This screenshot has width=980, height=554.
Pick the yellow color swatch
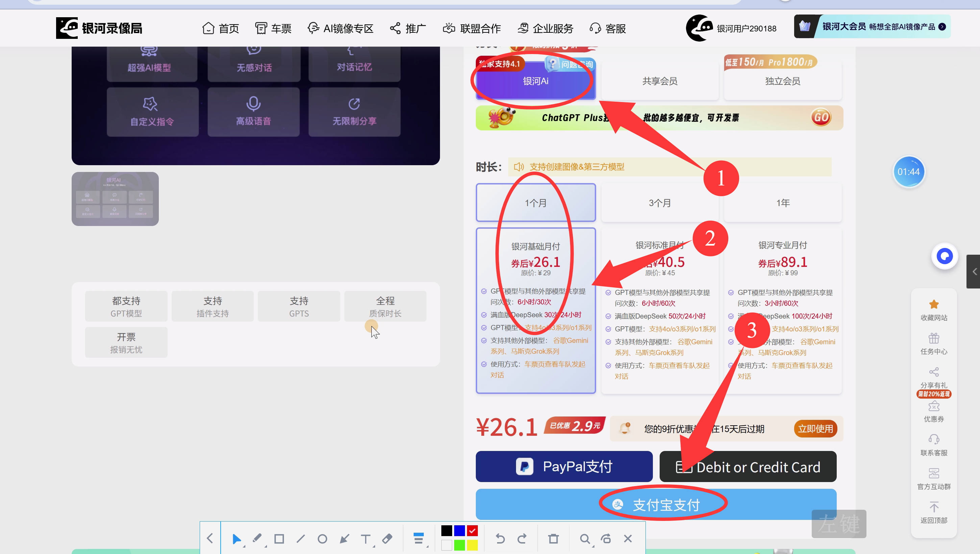(x=472, y=545)
